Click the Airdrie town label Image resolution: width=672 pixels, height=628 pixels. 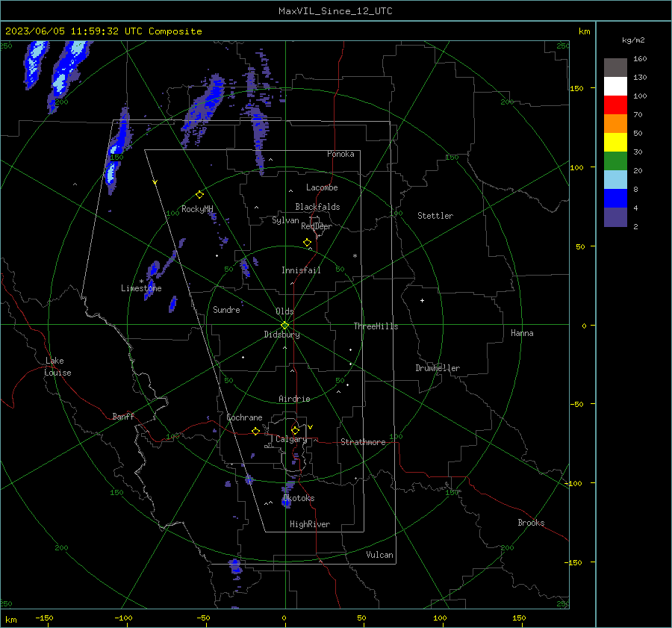[x=294, y=399]
